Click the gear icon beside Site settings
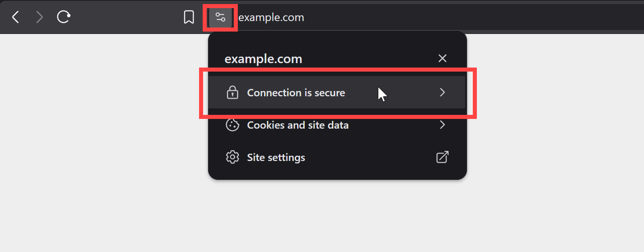The image size is (644, 252). click(233, 157)
